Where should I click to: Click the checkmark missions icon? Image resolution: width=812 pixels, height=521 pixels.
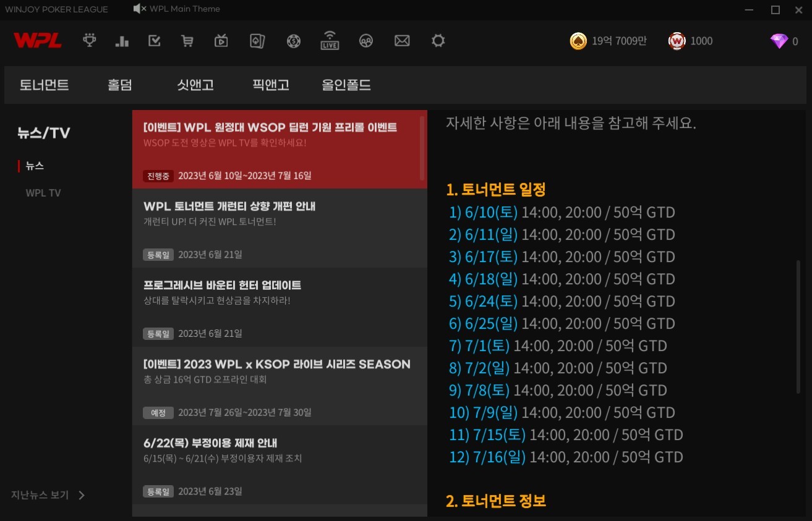(155, 41)
